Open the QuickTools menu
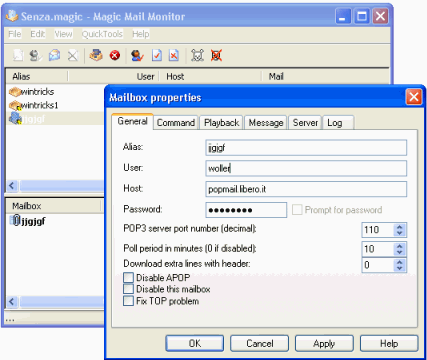Viewport: 427px width, 360px height. click(102, 34)
